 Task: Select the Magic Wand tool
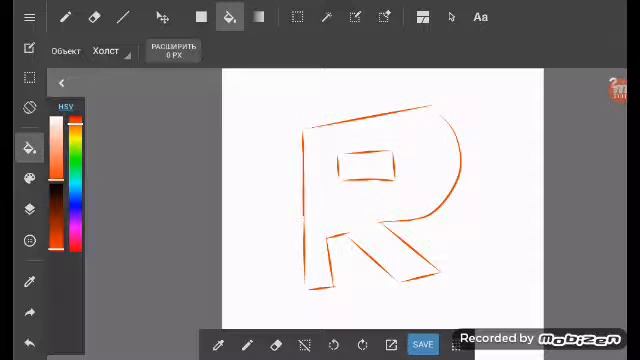tap(326, 17)
